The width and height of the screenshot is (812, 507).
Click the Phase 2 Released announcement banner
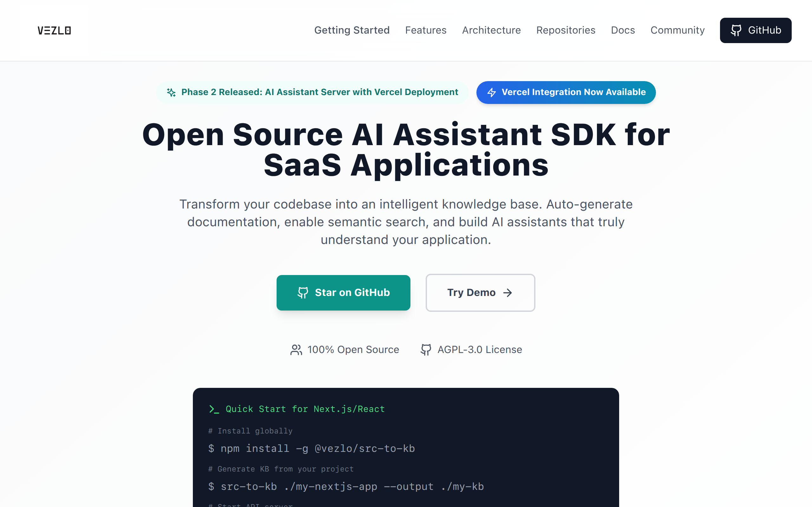(x=313, y=92)
